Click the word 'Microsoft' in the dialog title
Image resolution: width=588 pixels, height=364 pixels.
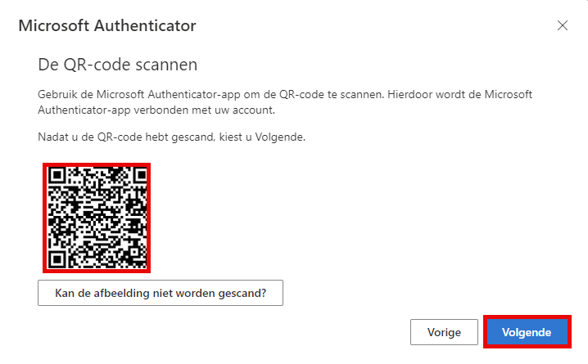(x=54, y=26)
